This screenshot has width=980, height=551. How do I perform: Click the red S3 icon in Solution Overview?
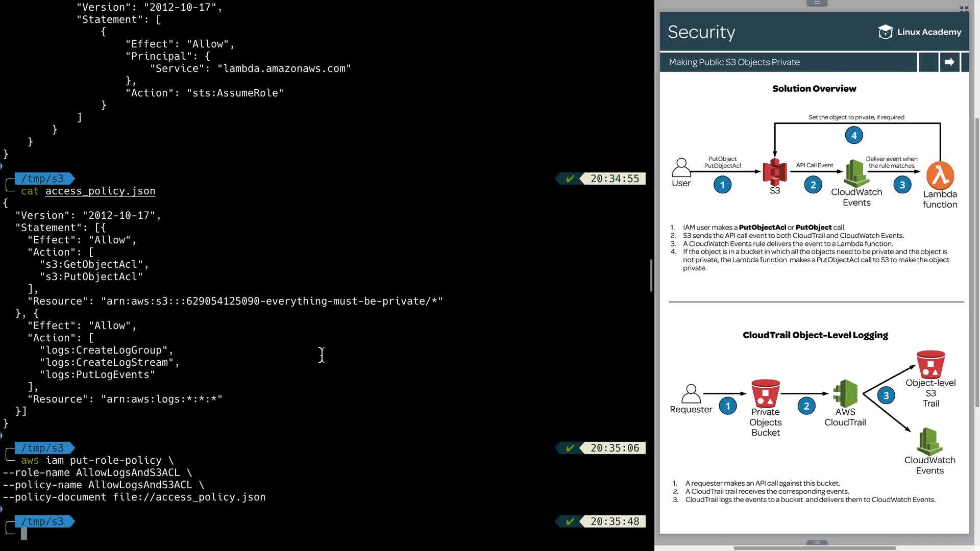pyautogui.click(x=774, y=172)
